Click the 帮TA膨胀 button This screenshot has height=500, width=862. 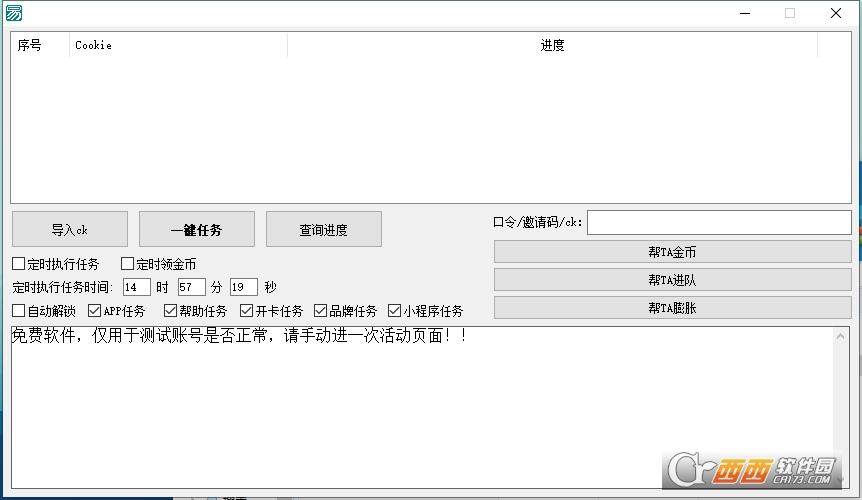672,308
